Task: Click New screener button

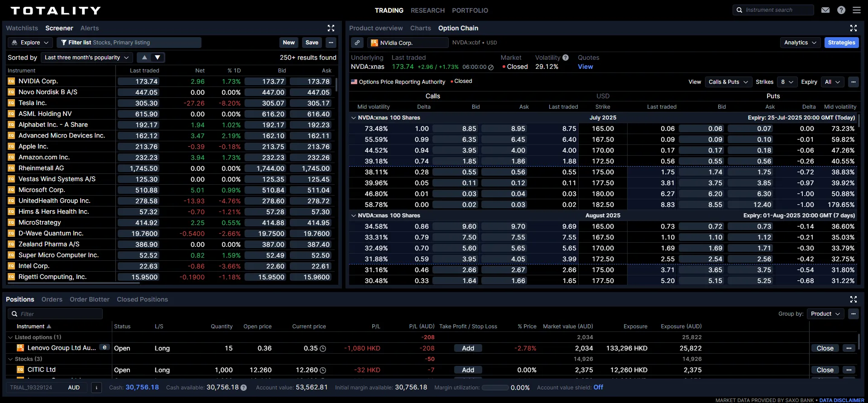Action: coord(289,43)
